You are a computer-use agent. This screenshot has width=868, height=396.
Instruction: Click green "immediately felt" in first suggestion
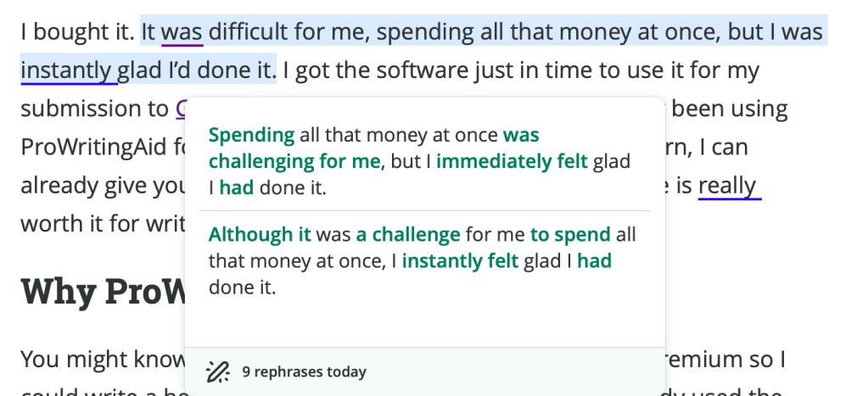(x=512, y=161)
